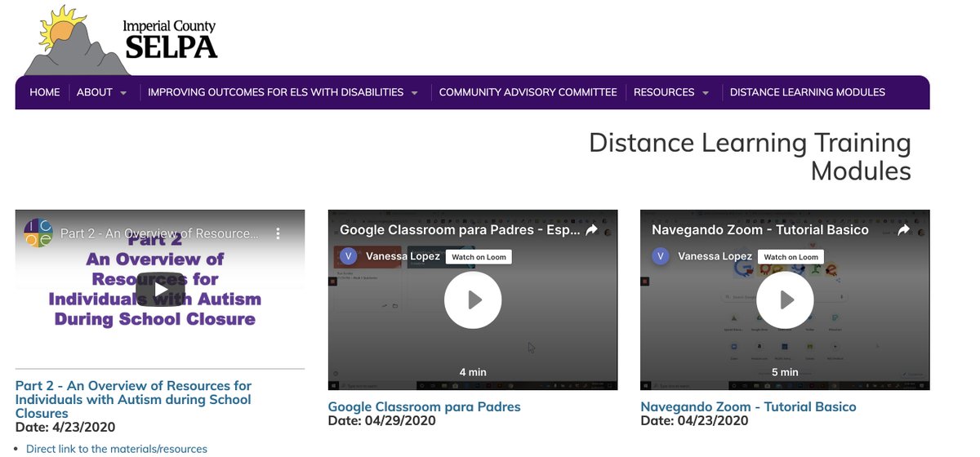Open the Google Classroom para Padres link

[424, 406]
